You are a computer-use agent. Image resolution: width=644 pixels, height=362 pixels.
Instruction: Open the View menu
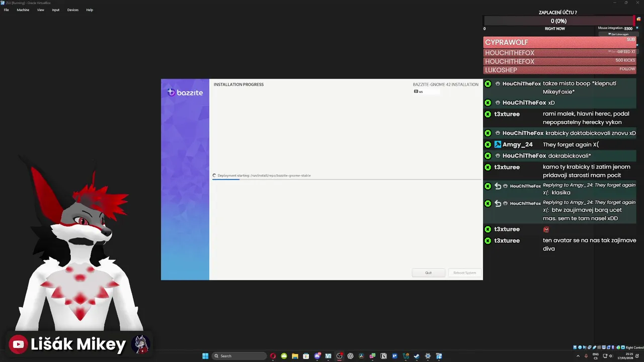[x=40, y=10]
